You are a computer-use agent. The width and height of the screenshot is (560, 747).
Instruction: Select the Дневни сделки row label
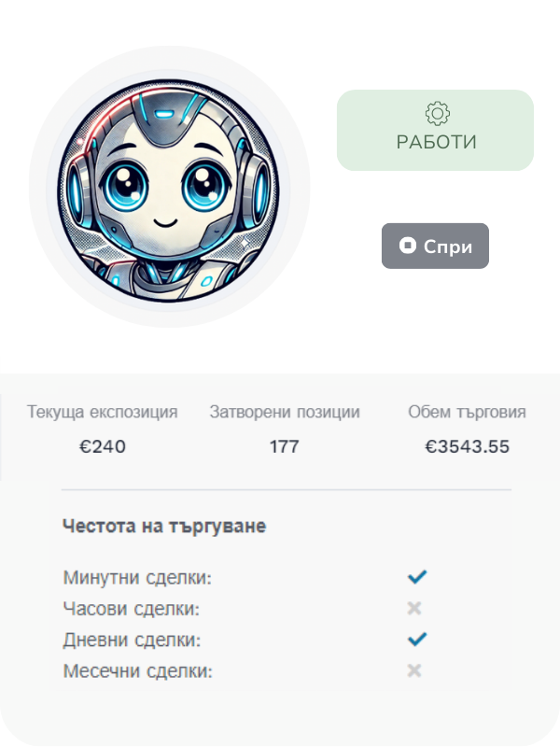(133, 641)
